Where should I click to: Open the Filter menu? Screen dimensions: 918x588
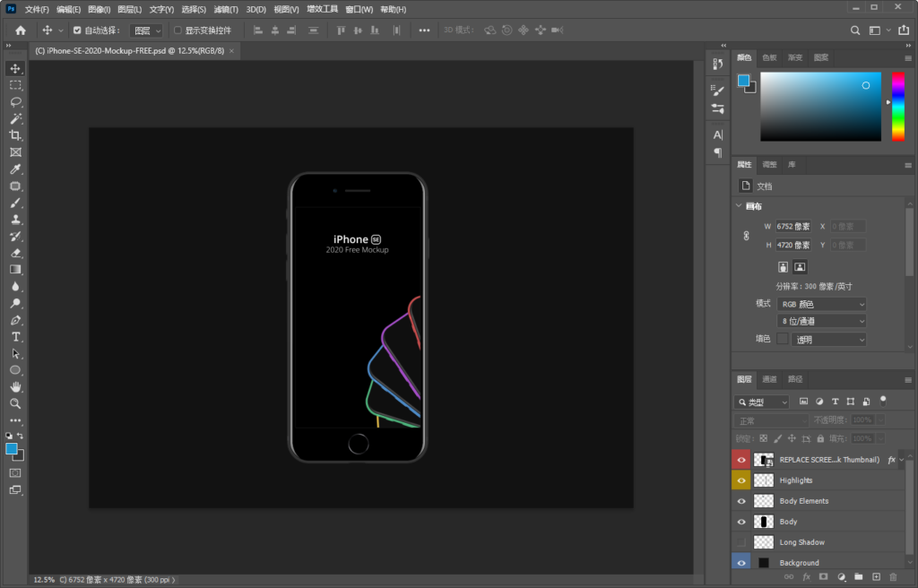tap(226, 9)
